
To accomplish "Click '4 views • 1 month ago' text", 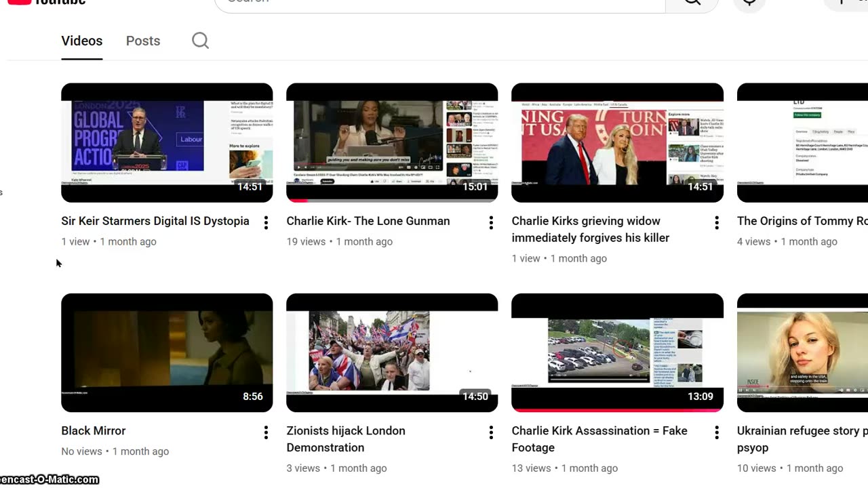I will coord(787,241).
